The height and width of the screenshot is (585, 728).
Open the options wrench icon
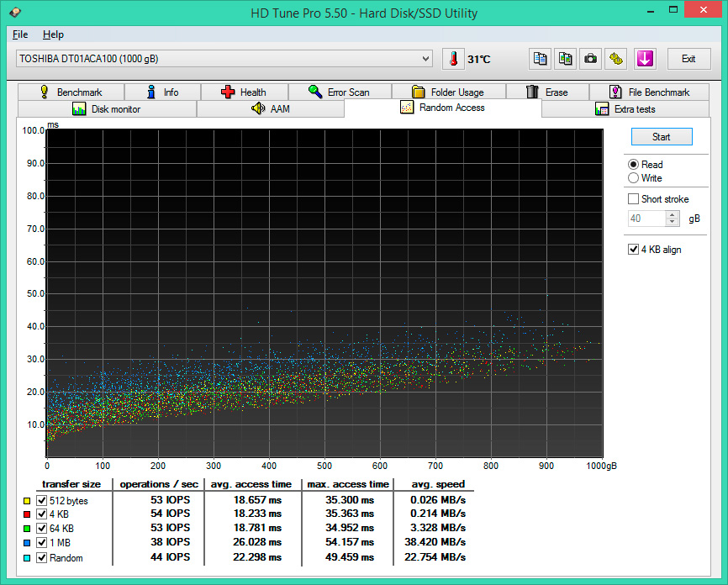617,59
